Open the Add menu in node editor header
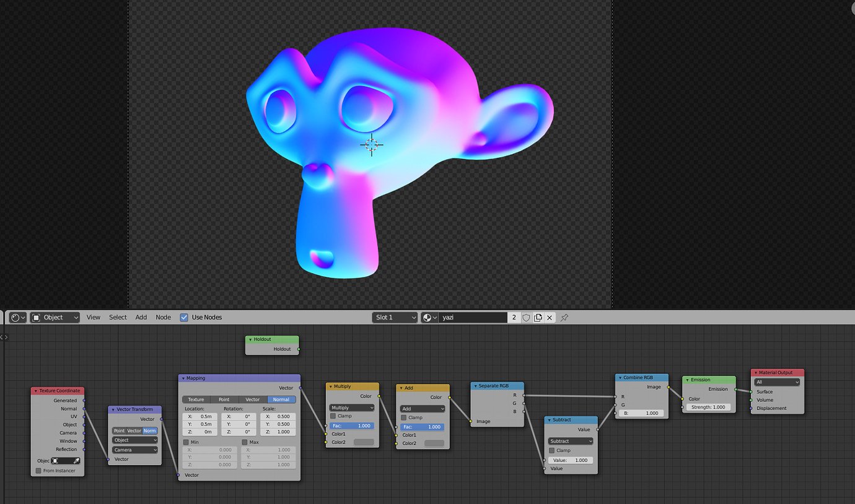 [x=141, y=317]
